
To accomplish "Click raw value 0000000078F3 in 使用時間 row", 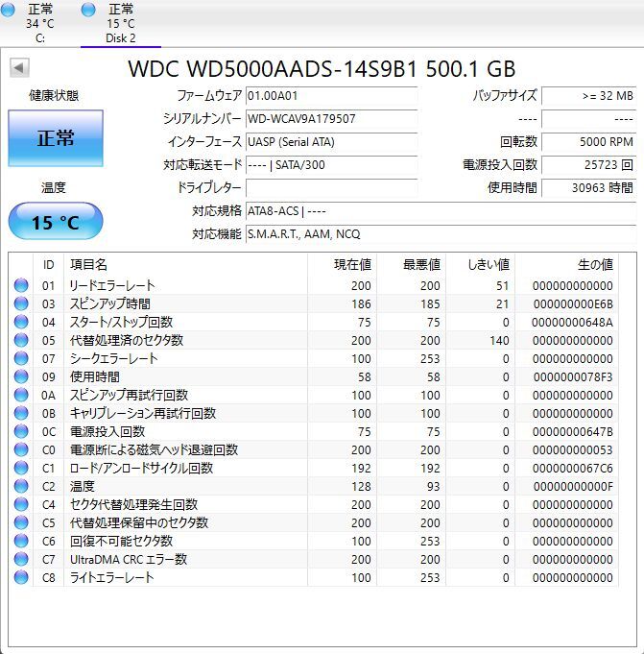I will (x=573, y=377).
